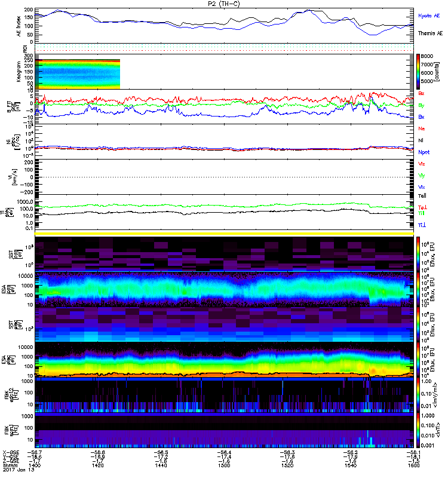Screen dimensions: 448x478
Task: Click the 1440 time axis label
Action: (x=161, y=465)
